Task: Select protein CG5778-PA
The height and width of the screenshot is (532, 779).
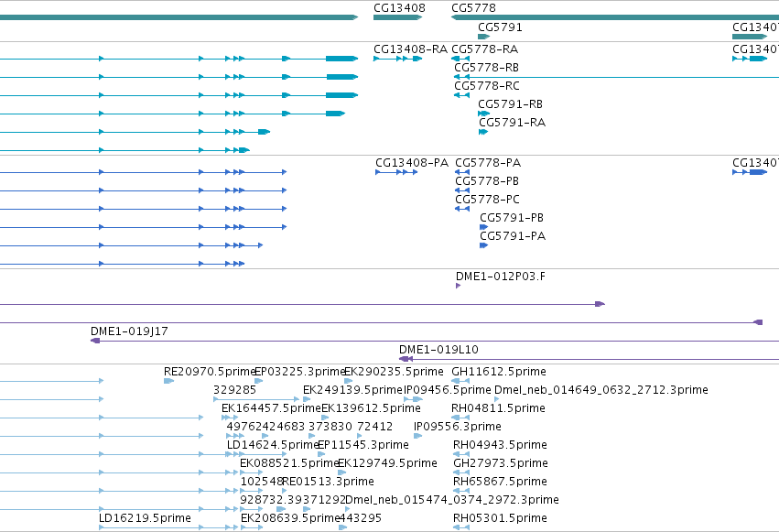Action: coord(462,172)
